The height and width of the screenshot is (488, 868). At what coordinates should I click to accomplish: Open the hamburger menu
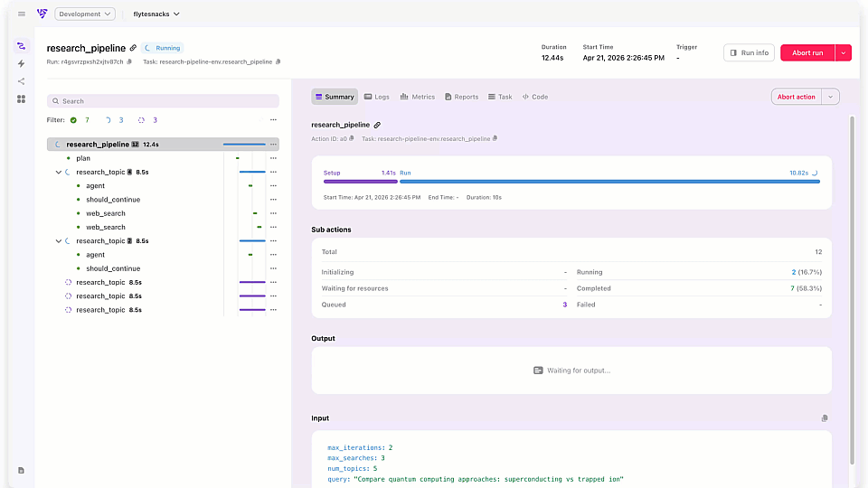coord(22,14)
